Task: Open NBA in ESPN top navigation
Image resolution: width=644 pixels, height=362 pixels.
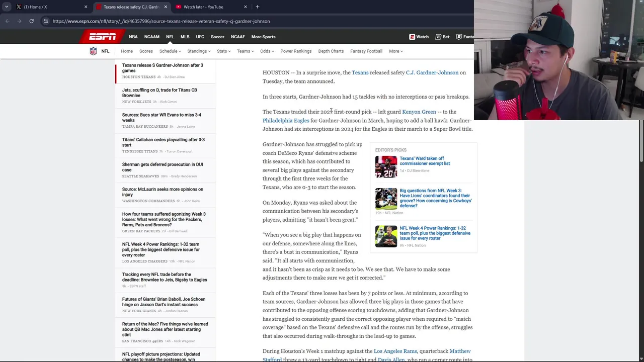Action: point(133,37)
